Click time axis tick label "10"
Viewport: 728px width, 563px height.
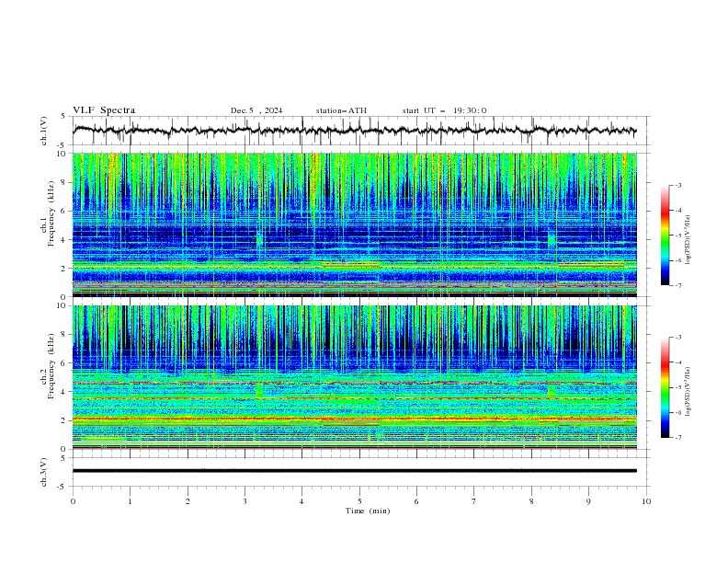pyautogui.click(x=646, y=501)
